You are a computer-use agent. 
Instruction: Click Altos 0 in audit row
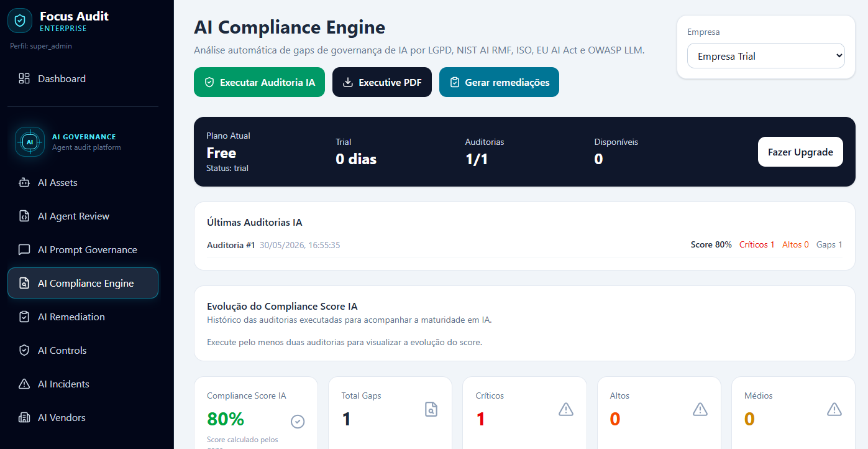tap(795, 244)
